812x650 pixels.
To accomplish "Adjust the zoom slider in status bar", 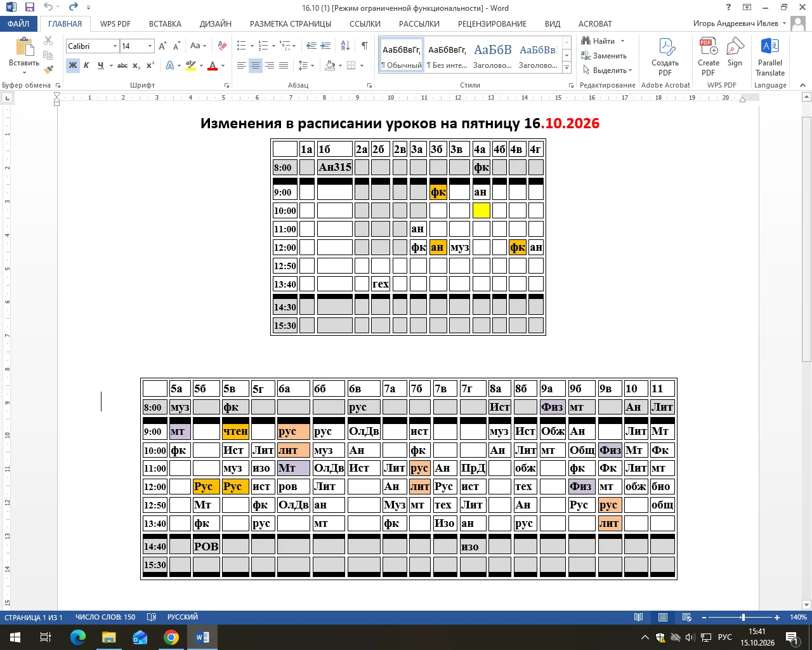I will coord(743,617).
